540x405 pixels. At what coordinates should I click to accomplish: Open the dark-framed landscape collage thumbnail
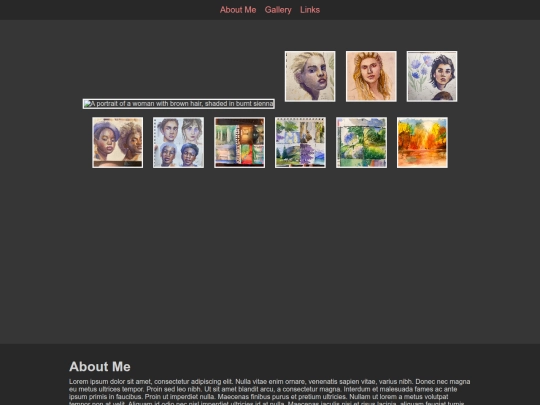point(239,143)
